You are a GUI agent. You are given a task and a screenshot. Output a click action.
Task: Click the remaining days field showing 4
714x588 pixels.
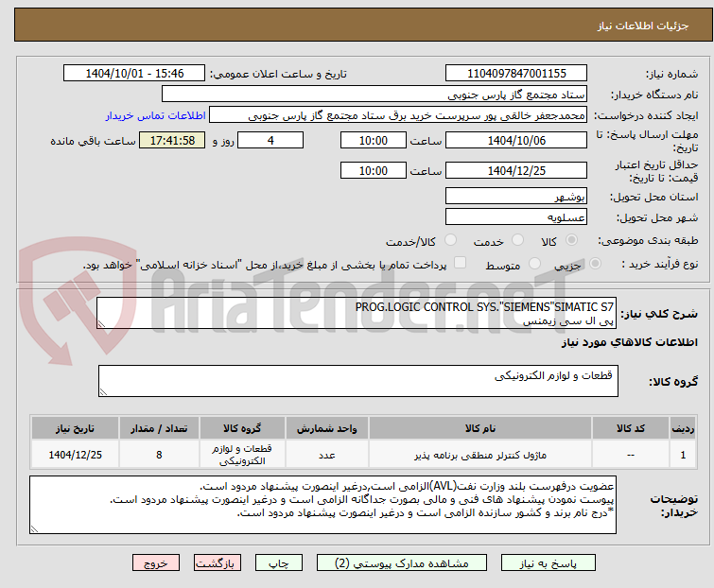(x=270, y=140)
